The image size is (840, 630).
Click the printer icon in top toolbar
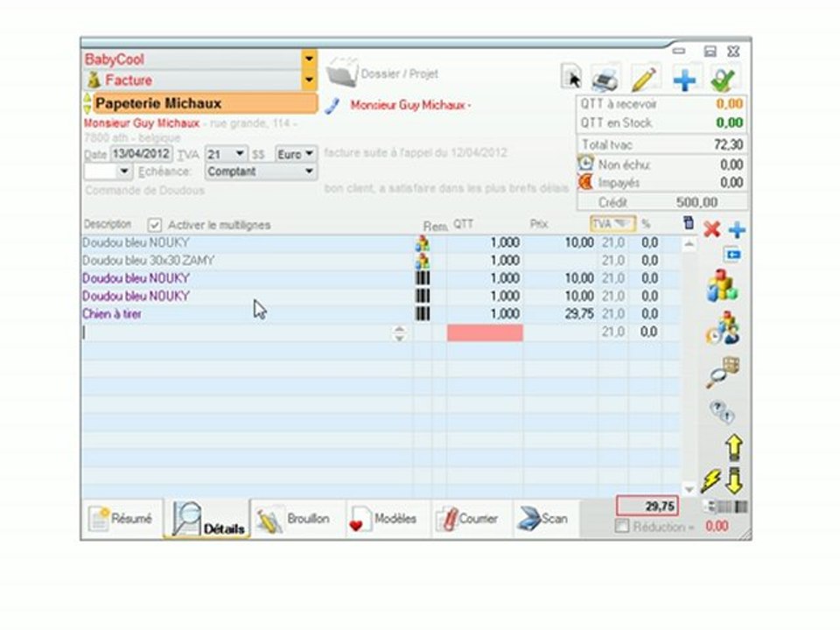coord(606,79)
